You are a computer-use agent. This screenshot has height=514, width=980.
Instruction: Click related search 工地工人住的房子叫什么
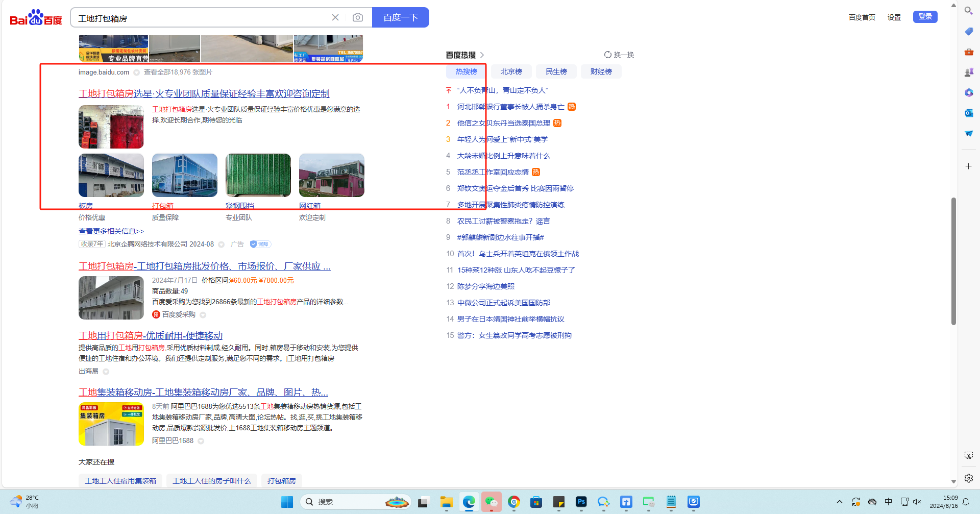pos(212,481)
